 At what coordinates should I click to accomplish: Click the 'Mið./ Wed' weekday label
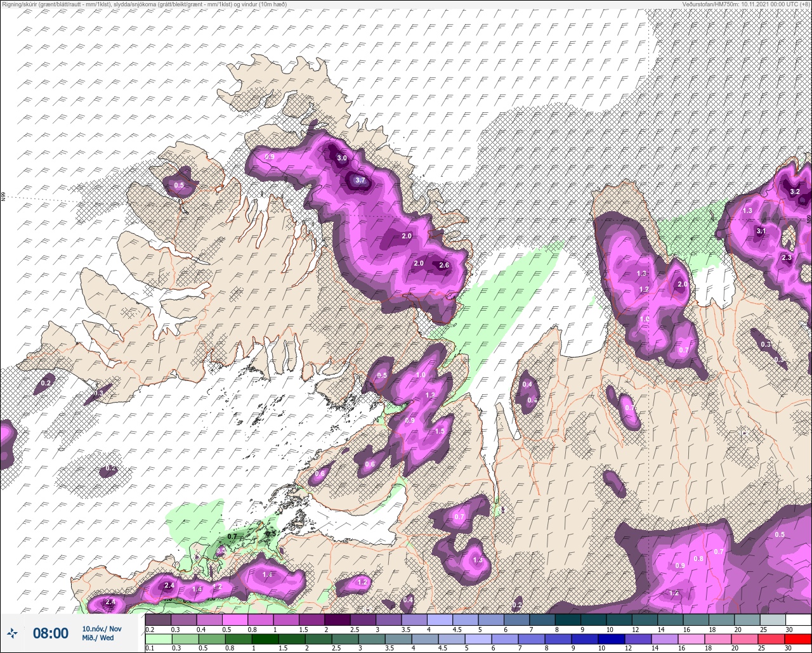(x=98, y=638)
